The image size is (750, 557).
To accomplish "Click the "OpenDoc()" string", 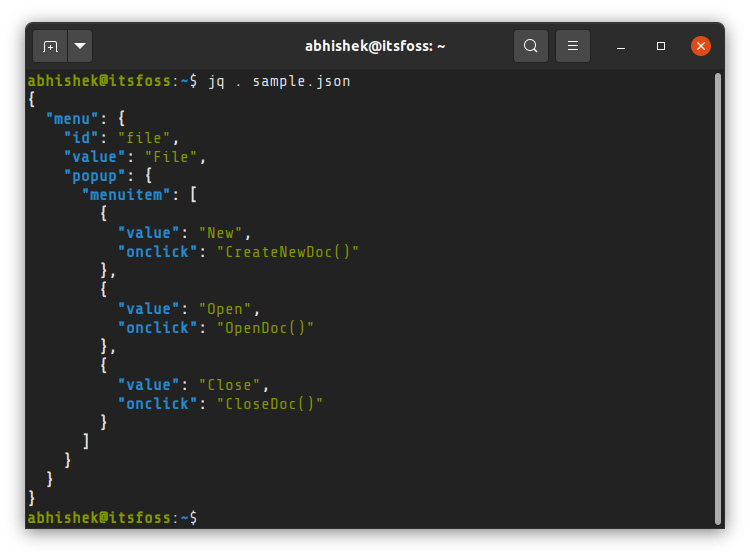I will [x=265, y=328].
